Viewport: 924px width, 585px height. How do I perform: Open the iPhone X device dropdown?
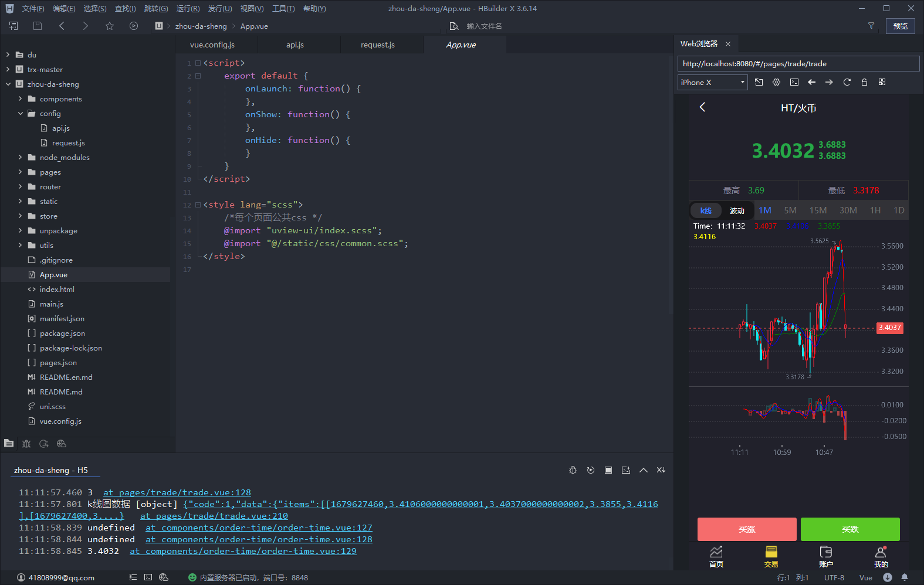tap(713, 82)
